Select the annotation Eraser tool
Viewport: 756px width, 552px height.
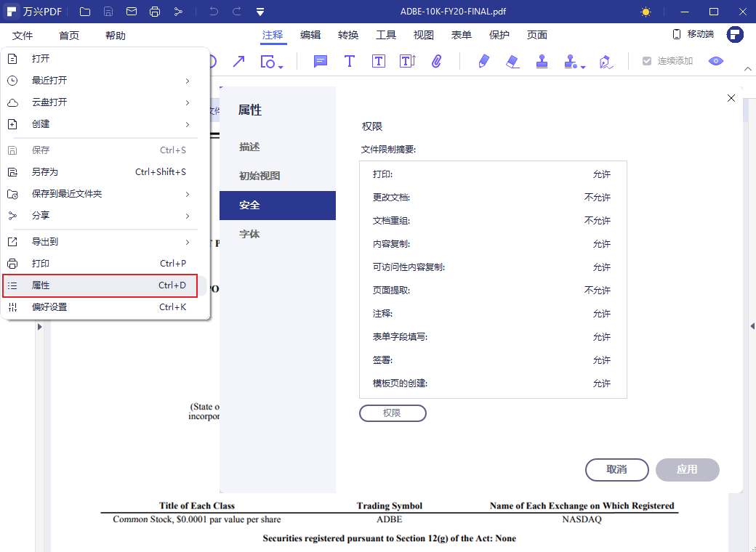pyautogui.click(x=512, y=62)
